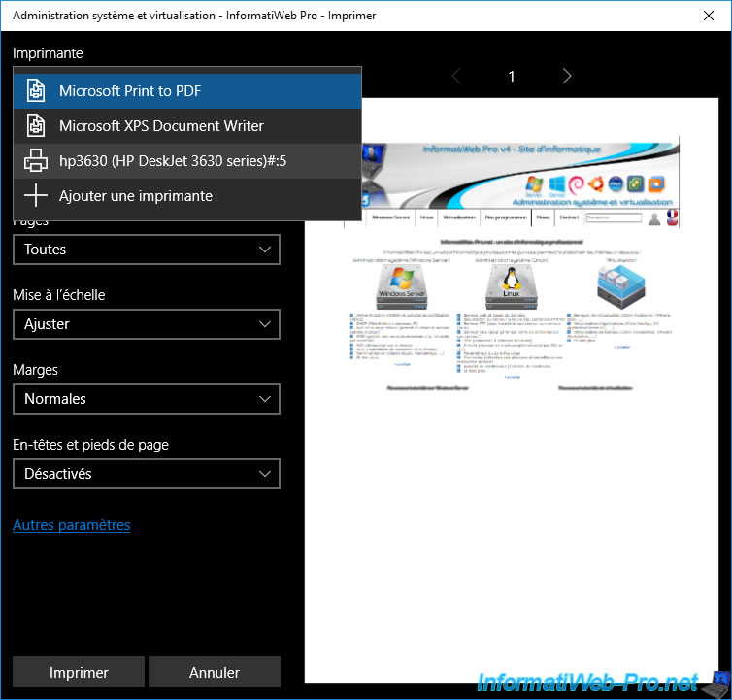Click the Imprimer button
The height and width of the screenshot is (700, 732).
79,672
